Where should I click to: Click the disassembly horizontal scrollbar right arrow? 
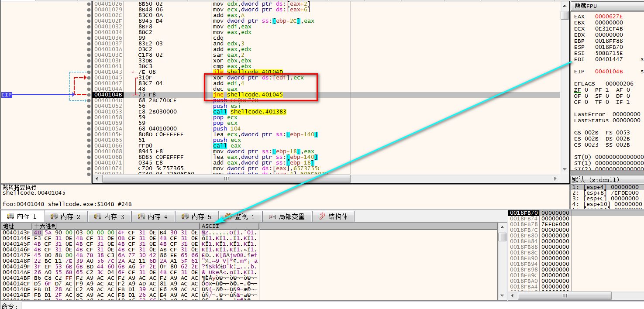[x=556, y=179]
